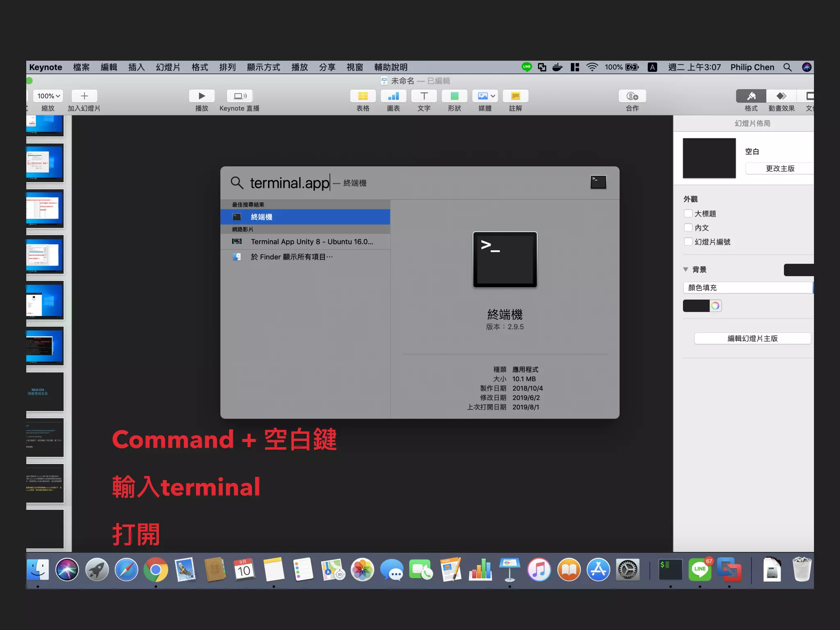Open iTunes from the dock
The height and width of the screenshot is (630, 840).
[x=539, y=570]
